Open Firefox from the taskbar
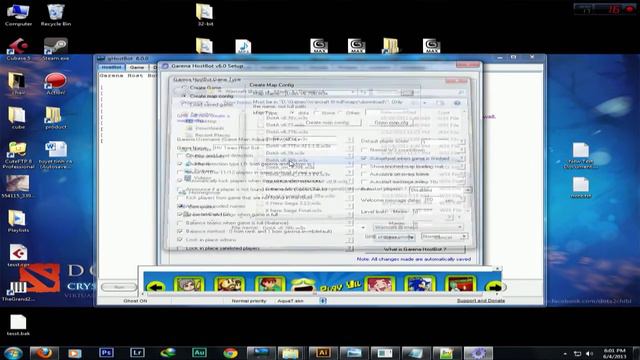The image size is (640, 360). 44,353
